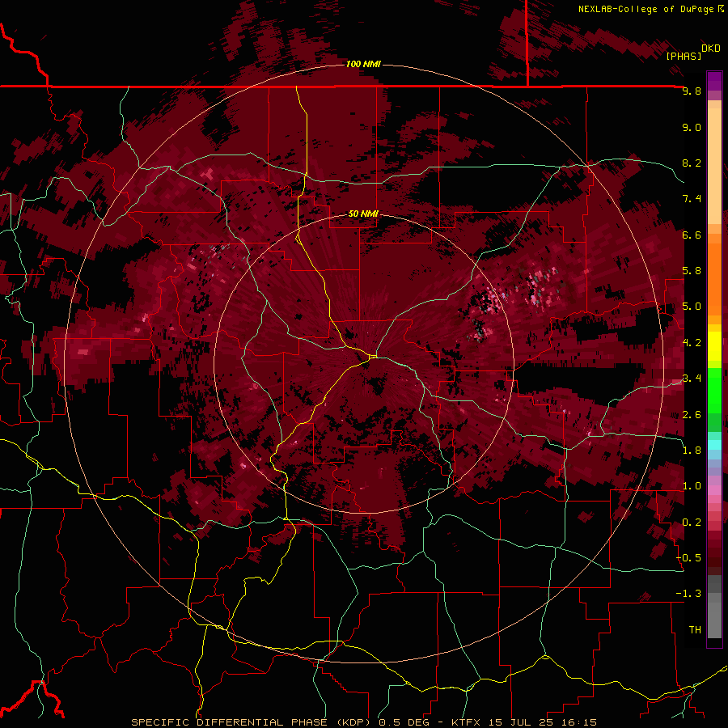This screenshot has width=728, height=728.
Task: Click the 4.2 scale value
Action: [x=692, y=343]
